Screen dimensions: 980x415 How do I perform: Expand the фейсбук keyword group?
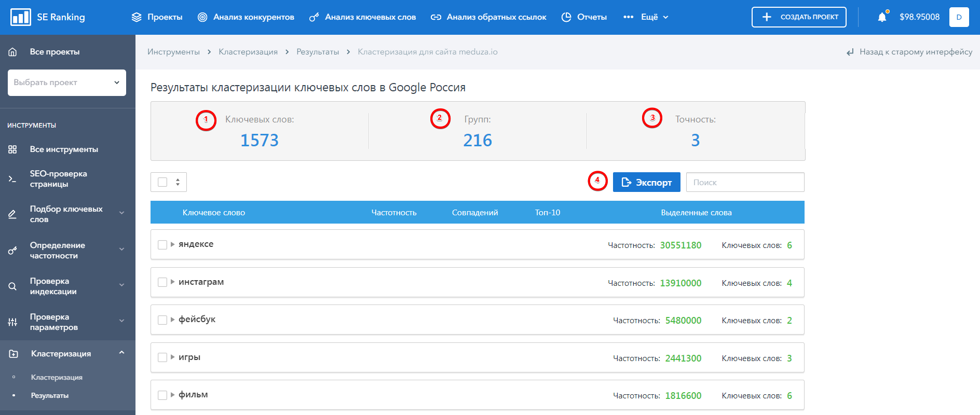pyautogui.click(x=173, y=320)
